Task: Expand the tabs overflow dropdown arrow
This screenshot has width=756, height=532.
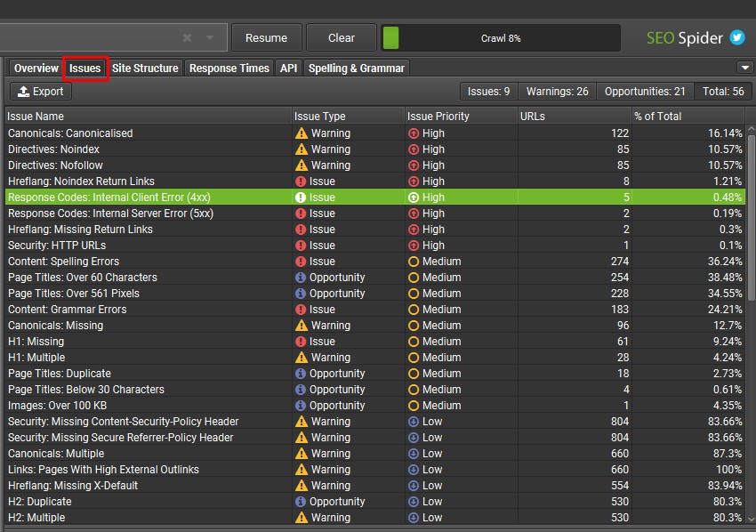Action: 745,68
